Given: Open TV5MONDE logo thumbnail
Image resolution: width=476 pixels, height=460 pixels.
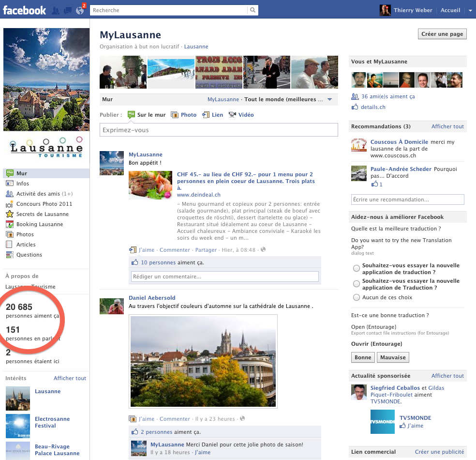Looking at the screenshot, I should 383,422.
